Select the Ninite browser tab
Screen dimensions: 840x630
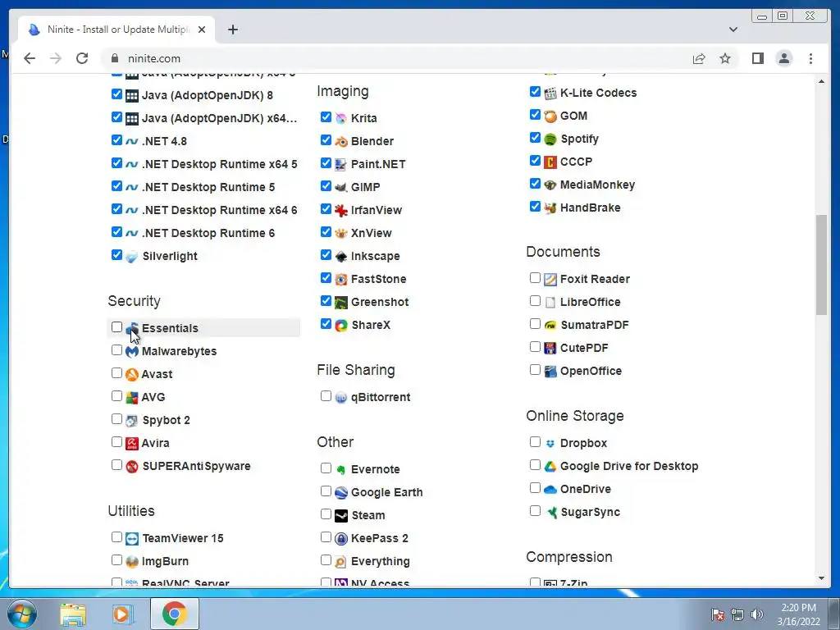pyautogui.click(x=116, y=30)
